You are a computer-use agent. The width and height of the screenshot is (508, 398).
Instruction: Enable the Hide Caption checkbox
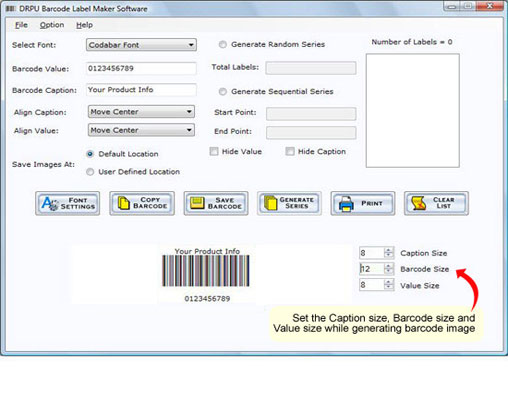(290, 151)
